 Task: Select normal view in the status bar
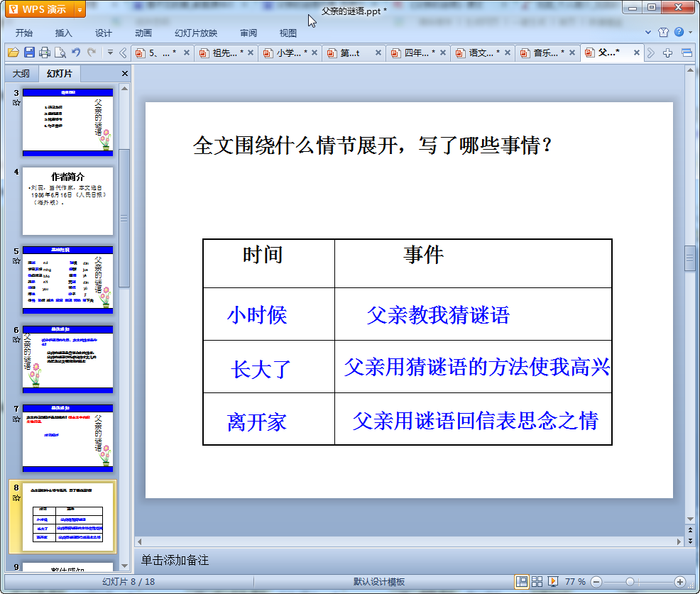pos(522,581)
